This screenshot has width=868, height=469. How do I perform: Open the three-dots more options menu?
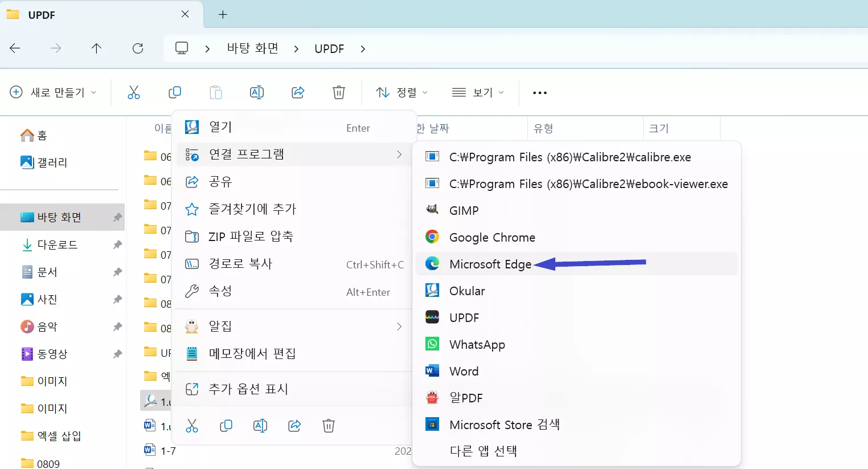[x=539, y=93]
